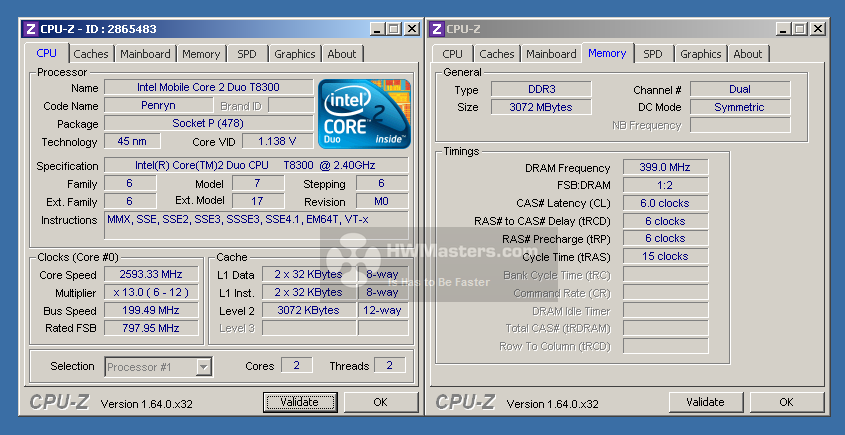Click the Package value Socket P (478)
This screenshot has width=845, height=435.
pos(209,123)
